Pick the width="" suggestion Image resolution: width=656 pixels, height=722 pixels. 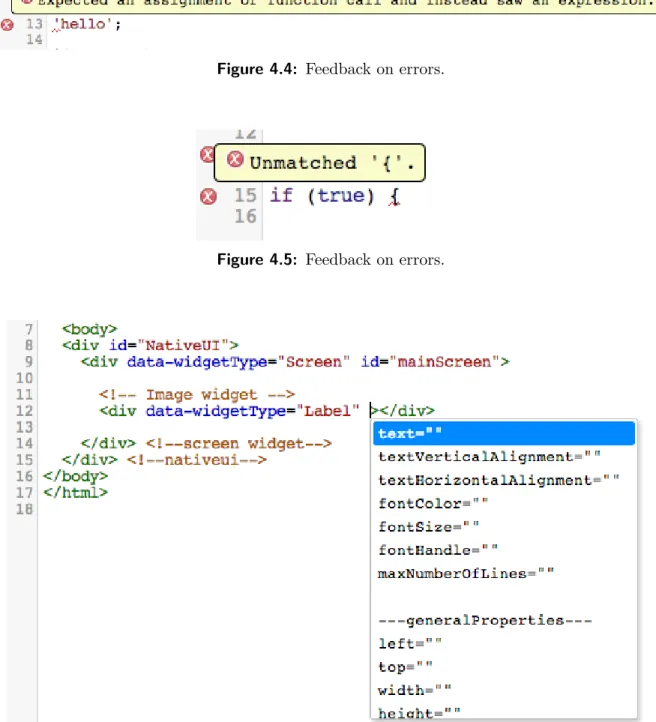[x=504, y=691]
